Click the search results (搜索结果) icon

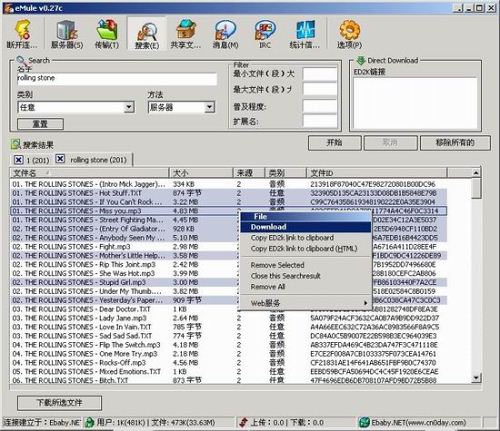16,144
